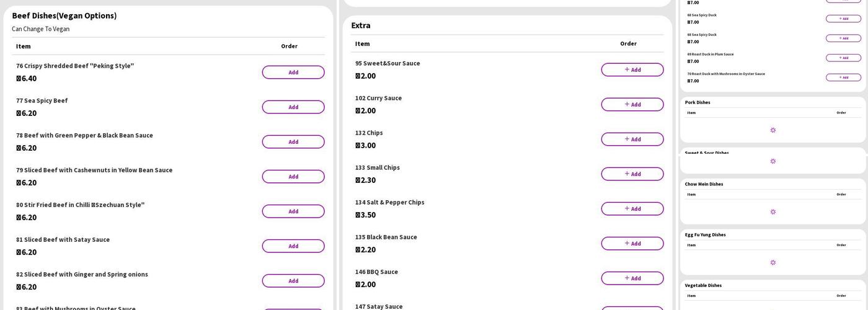
Task: Add 70 Roast Duck with Mushrooms in Oyster Sauce
Action: point(843,77)
